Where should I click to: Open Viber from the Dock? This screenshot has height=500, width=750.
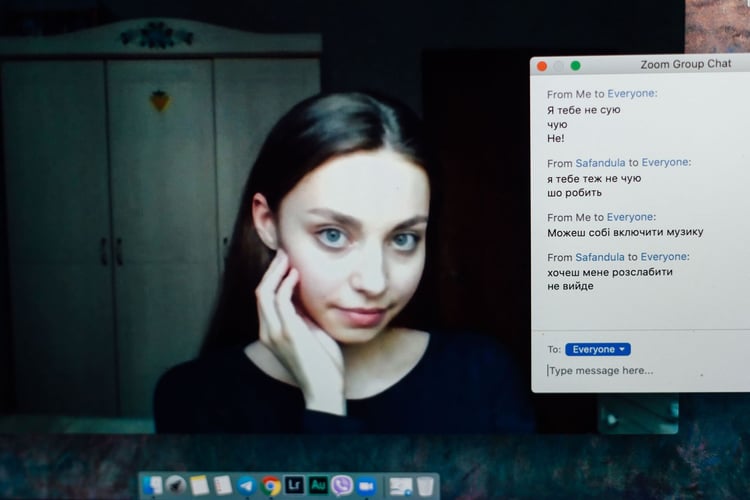342,486
